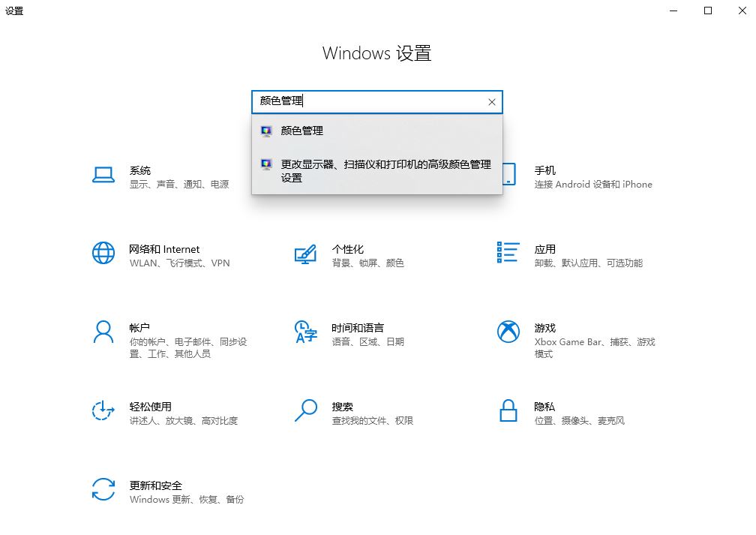
Task: Minimize the 设置 window
Action: click(673, 11)
